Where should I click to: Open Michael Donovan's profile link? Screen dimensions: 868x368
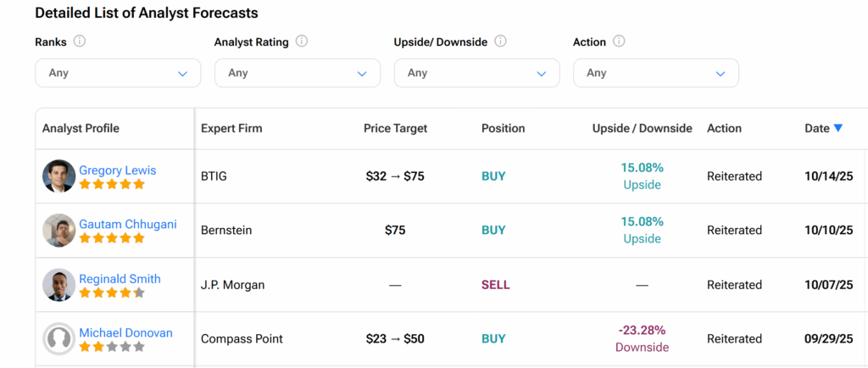point(125,333)
